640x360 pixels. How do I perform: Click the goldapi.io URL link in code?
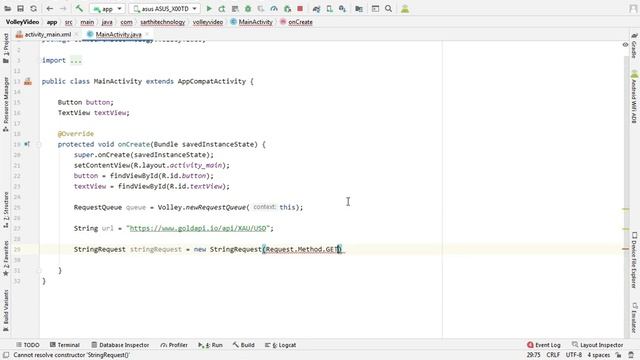(198, 228)
